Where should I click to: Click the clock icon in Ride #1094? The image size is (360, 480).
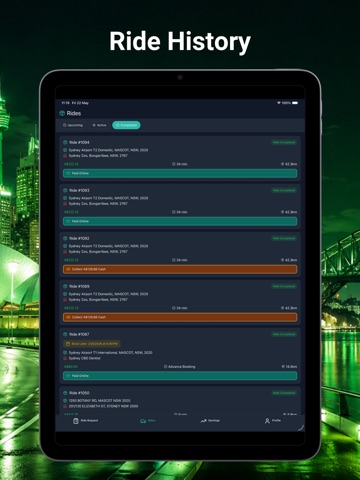pyautogui.click(x=174, y=164)
